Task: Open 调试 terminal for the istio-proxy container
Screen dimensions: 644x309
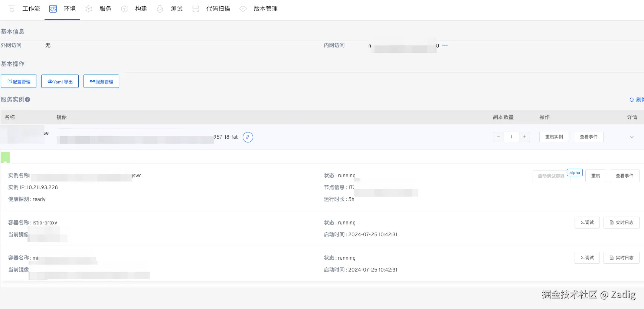Action: pyautogui.click(x=587, y=223)
